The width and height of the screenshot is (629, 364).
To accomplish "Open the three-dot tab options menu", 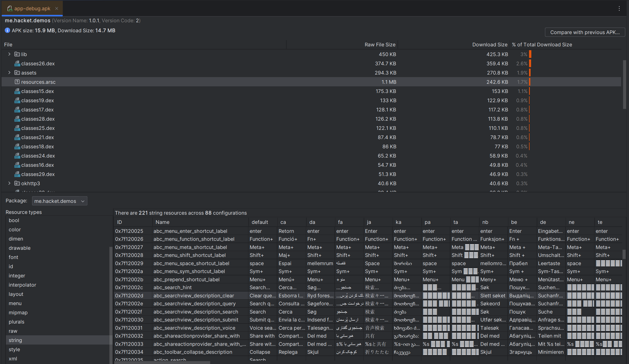I will 619,8.
